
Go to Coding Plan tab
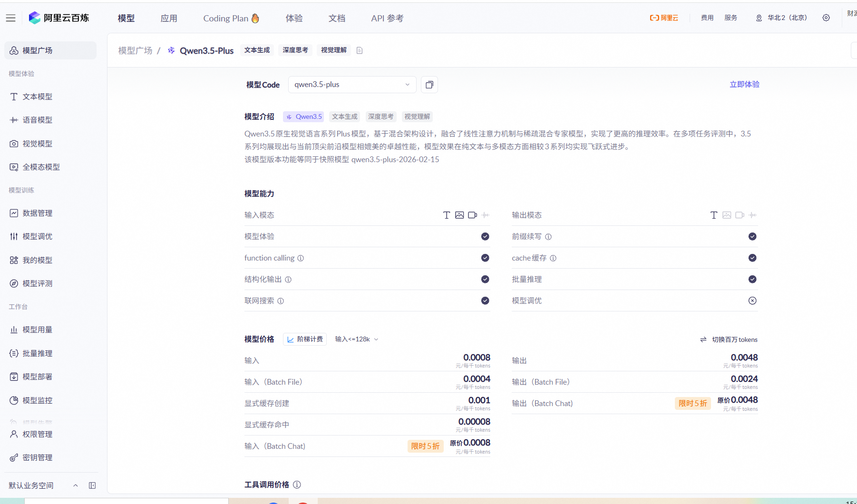coord(231,18)
